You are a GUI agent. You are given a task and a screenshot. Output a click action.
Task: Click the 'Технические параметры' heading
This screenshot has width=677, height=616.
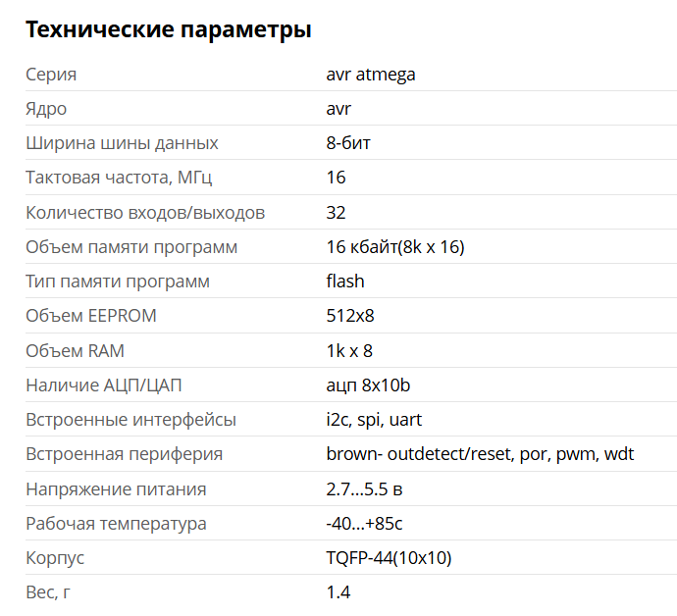click(169, 30)
